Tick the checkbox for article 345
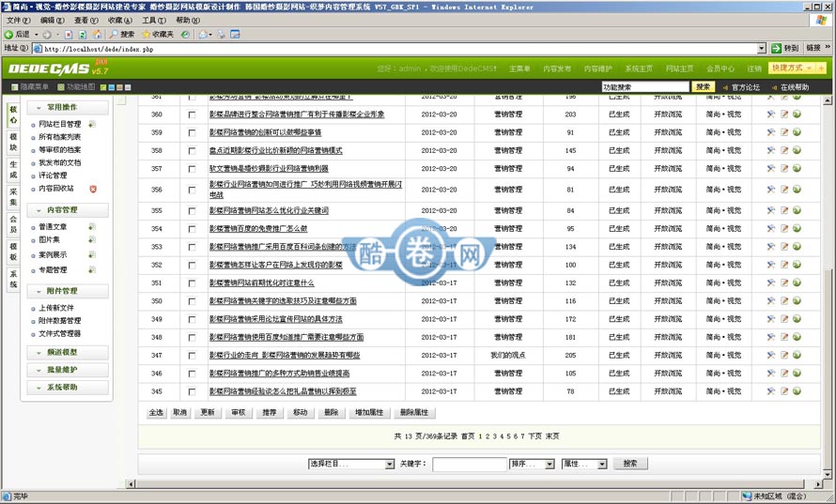The image size is (836, 504). (192, 392)
